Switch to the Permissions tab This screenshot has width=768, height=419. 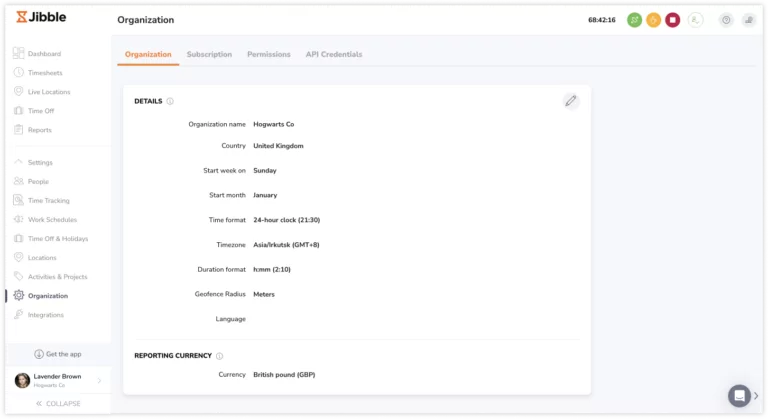268,54
